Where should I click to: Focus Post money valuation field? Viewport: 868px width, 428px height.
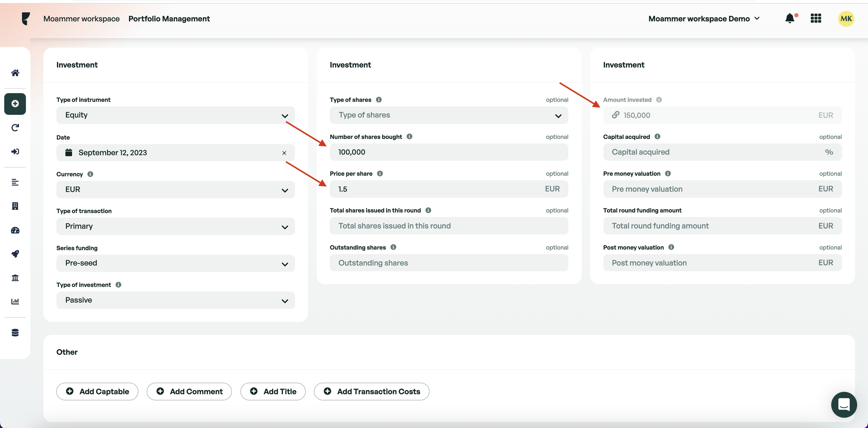pyautogui.click(x=722, y=263)
